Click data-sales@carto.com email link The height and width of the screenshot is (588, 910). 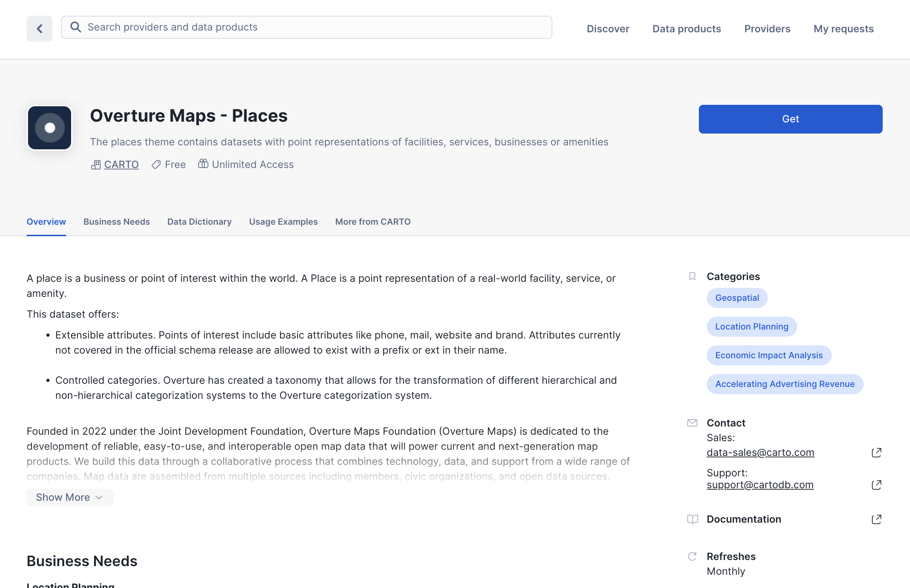[x=760, y=452]
